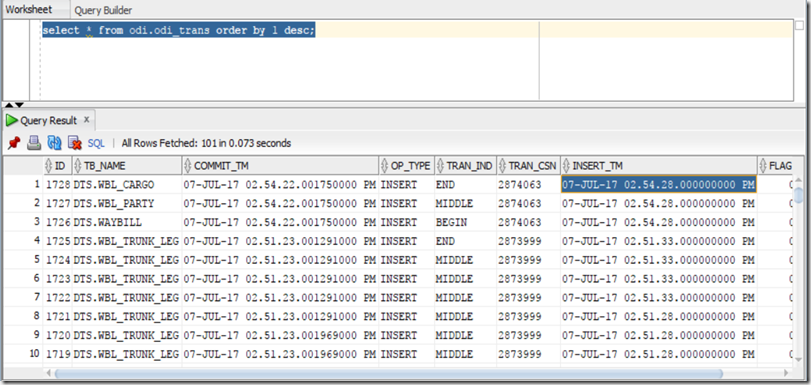Click the sort arrows icon on FLAG column
This screenshot has height=385, width=811.
pos(763,166)
